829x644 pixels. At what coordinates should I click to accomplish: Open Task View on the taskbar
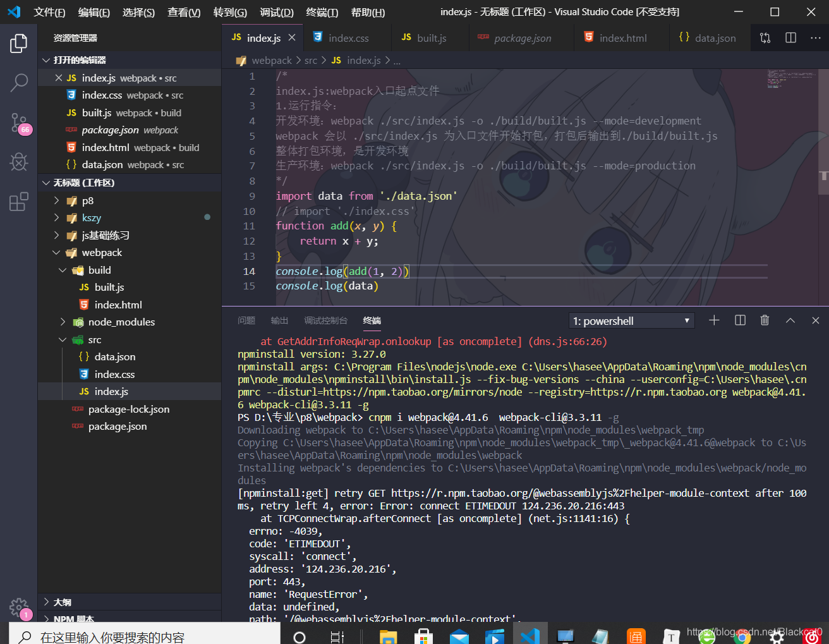(337, 636)
